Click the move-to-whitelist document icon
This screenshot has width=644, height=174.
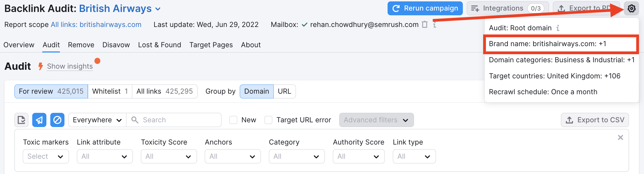(x=21, y=120)
